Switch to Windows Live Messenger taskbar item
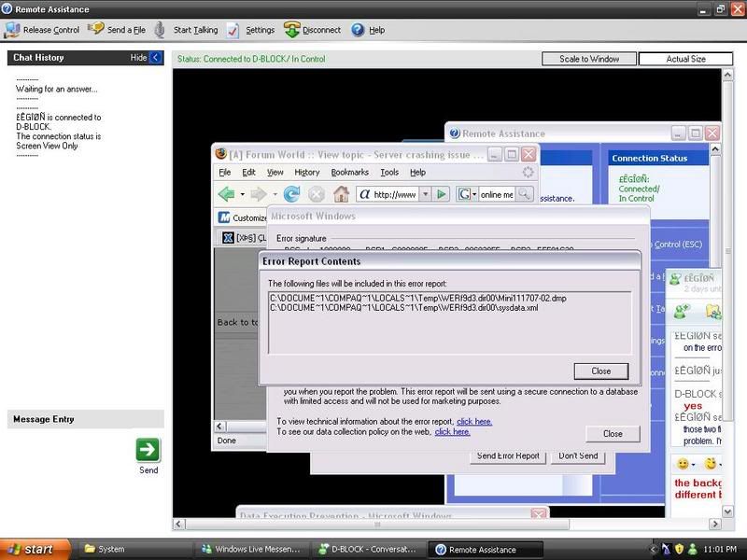 (x=252, y=549)
